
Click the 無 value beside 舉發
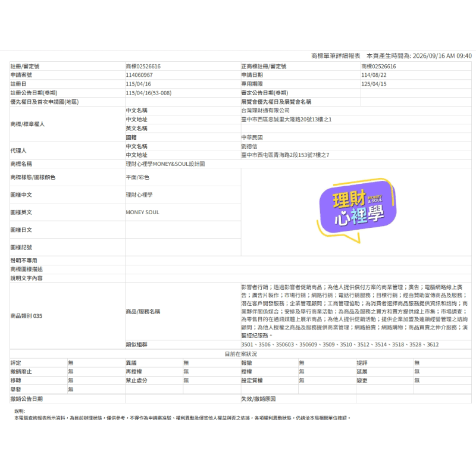click(x=71, y=390)
